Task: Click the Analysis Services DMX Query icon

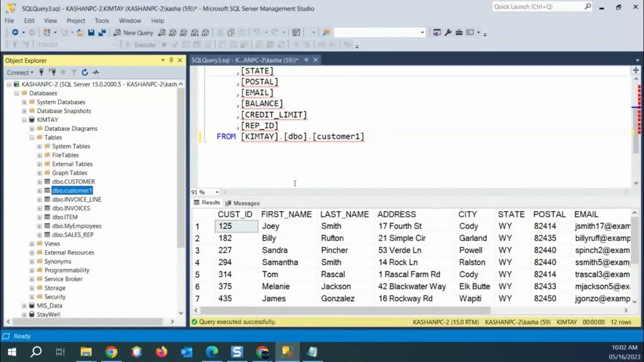Action: click(x=184, y=33)
